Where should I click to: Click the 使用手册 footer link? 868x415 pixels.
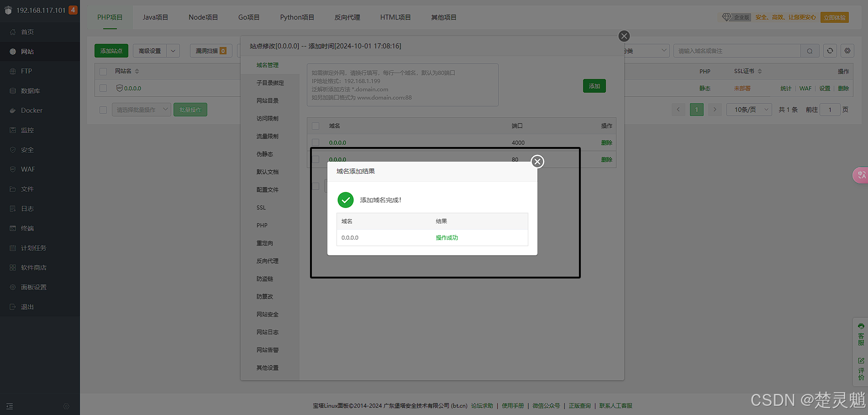click(513, 406)
